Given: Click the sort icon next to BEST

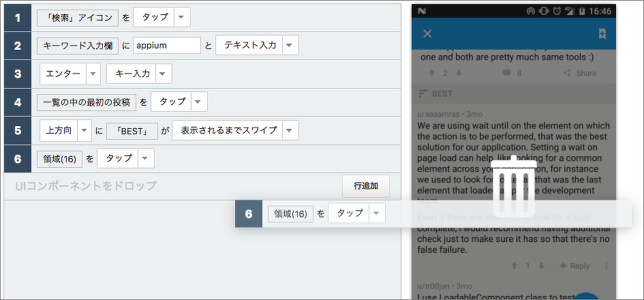Looking at the screenshot, I should click(x=423, y=93).
